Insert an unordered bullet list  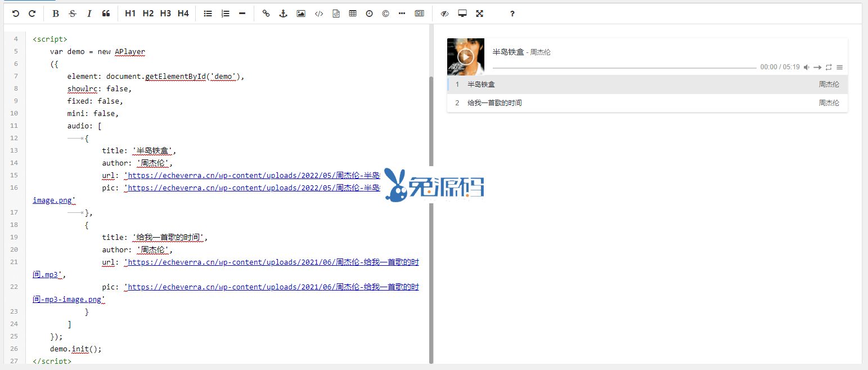[208, 14]
